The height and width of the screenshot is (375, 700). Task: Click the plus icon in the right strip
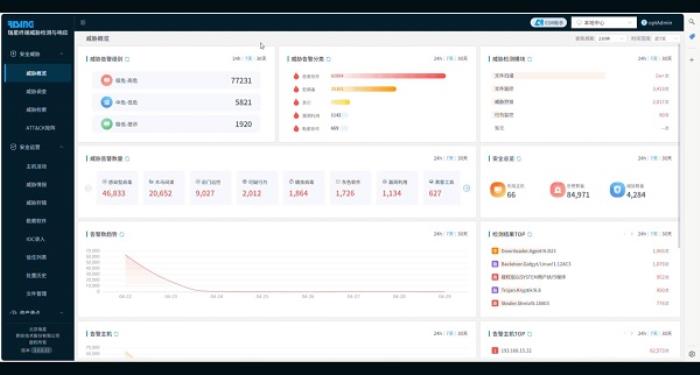pos(692,60)
